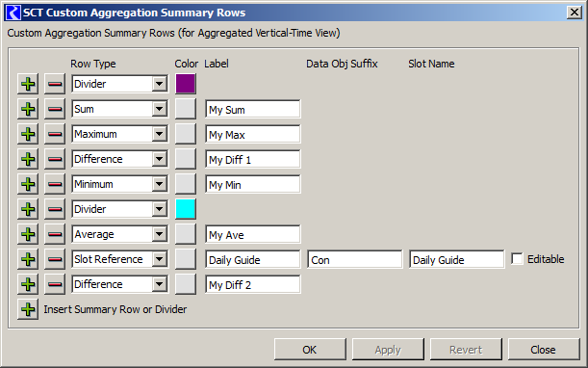
Task: Delete the purple Divider row via minus
Action: point(55,84)
